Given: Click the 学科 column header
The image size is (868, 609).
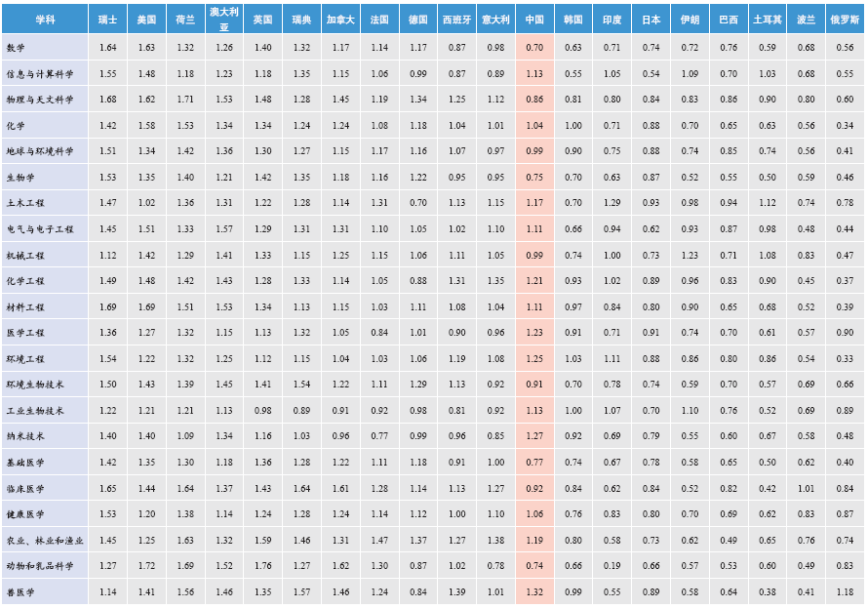Looking at the screenshot, I should coord(45,20).
